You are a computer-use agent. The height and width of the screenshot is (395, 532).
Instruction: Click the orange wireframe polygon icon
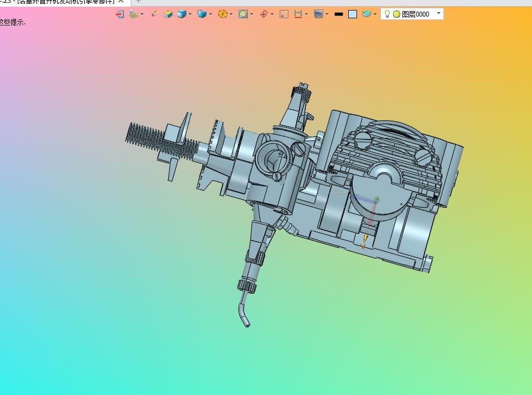click(223, 14)
